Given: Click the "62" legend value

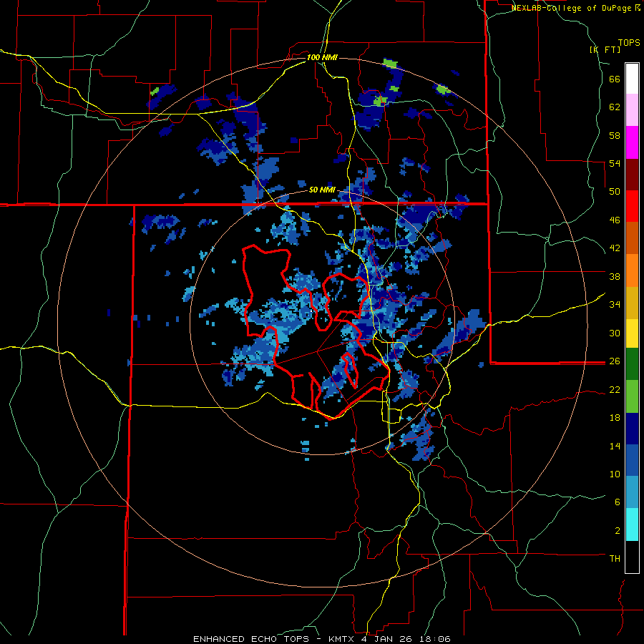Looking at the screenshot, I should point(615,107).
